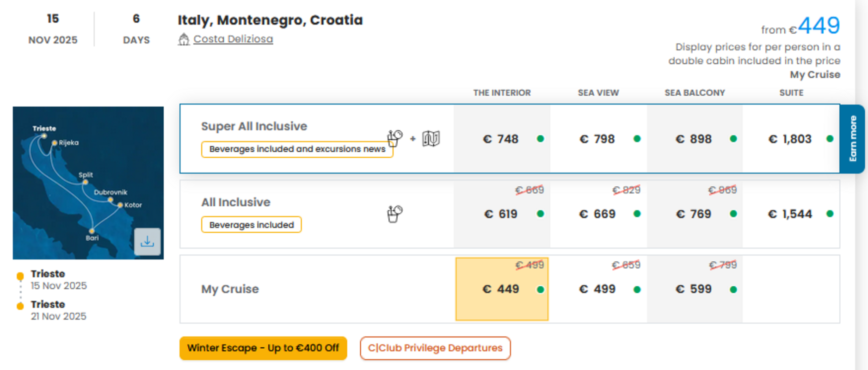
Task: Select Super All Inclusive Interior € 748
Action: pos(502,139)
